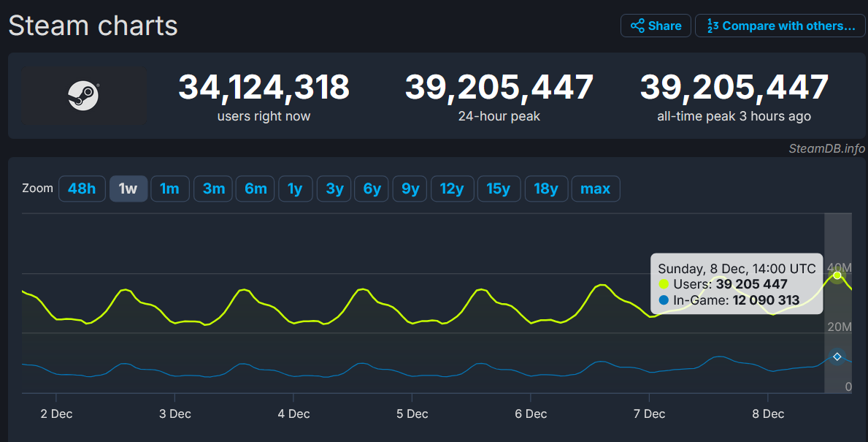The width and height of the screenshot is (868, 442).
Task: Choose the 6m zoom range
Action: [x=256, y=189]
